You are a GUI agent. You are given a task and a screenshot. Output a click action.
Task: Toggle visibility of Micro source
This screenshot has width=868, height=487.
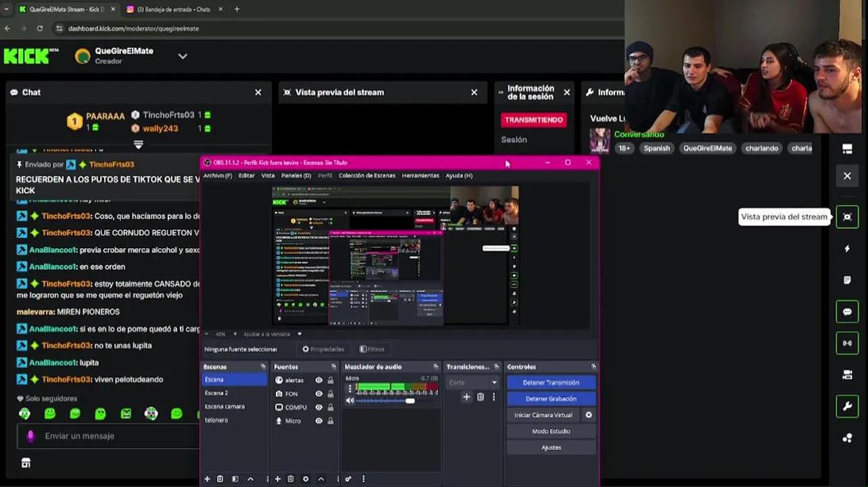pyautogui.click(x=318, y=421)
